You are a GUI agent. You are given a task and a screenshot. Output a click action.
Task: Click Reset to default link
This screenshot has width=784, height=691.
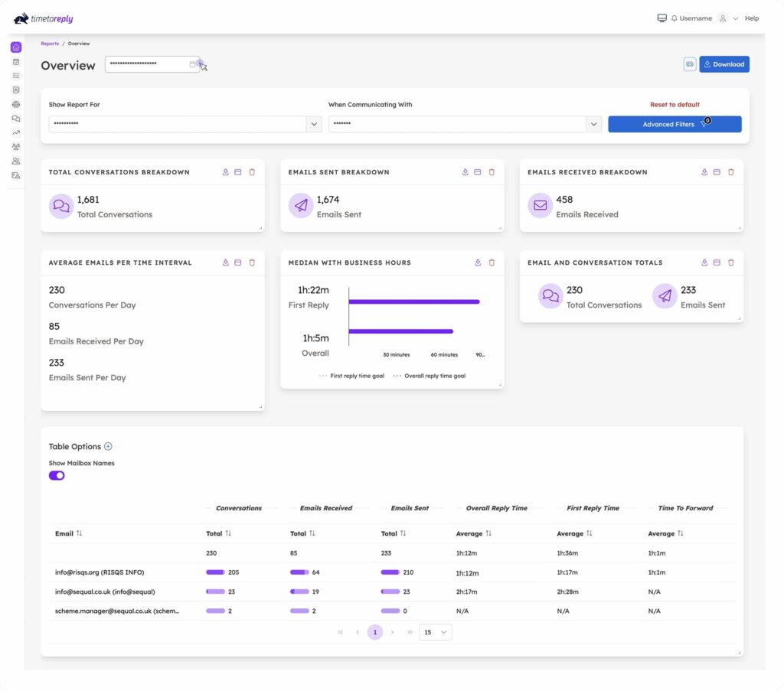tap(675, 105)
